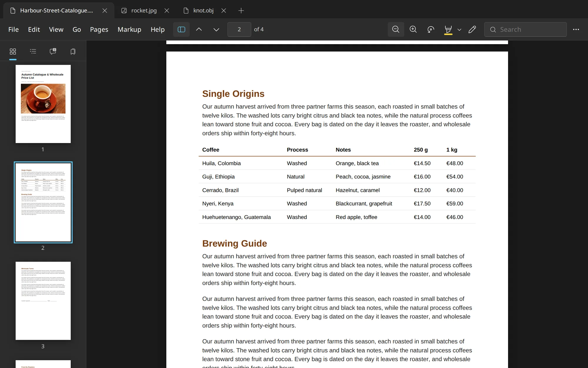
Task: Open the View menu
Action: pyautogui.click(x=56, y=29)
